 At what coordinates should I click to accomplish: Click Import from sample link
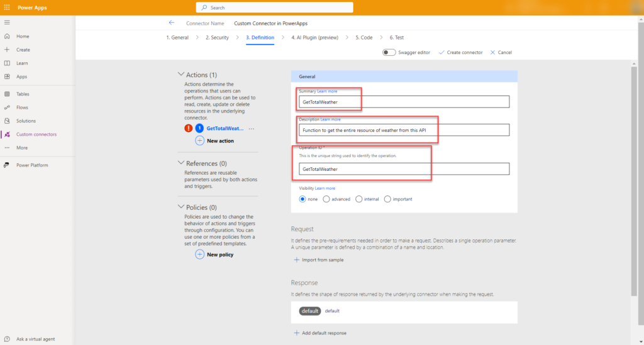318,260
